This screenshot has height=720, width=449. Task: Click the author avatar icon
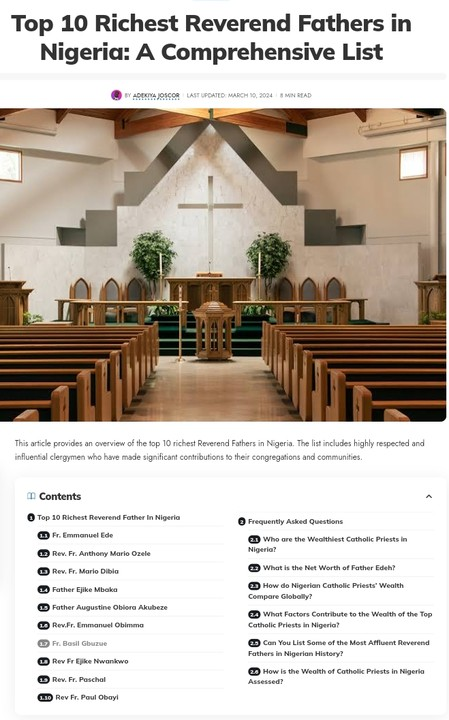[x=116, y=95]
